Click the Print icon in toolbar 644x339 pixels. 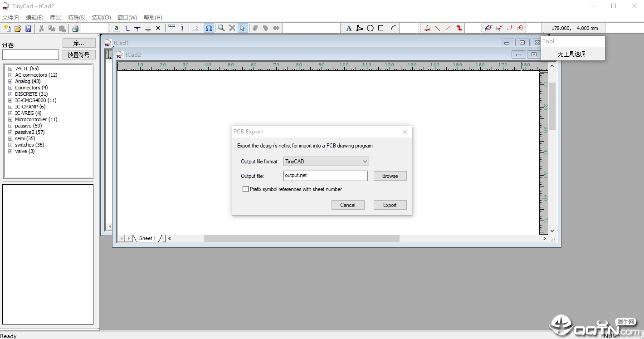[x=75, y=28]
